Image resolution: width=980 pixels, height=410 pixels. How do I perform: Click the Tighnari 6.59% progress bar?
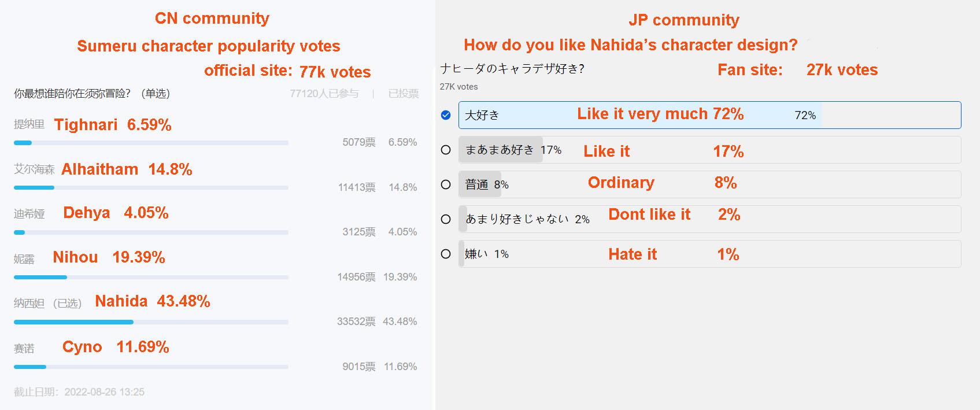coord(151,143)
